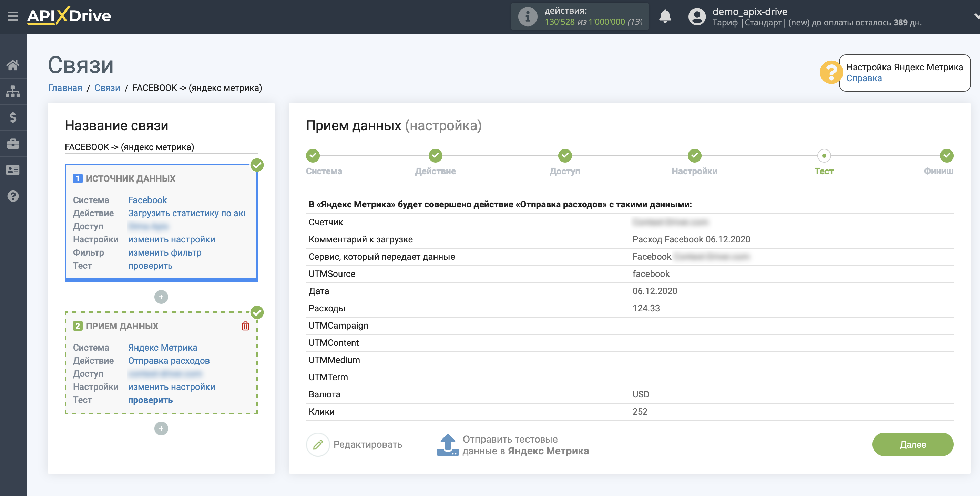The width and height of the screenshot is (980, 496).
Task: Click the yellow question mark help icon
Action: [830, 72]
